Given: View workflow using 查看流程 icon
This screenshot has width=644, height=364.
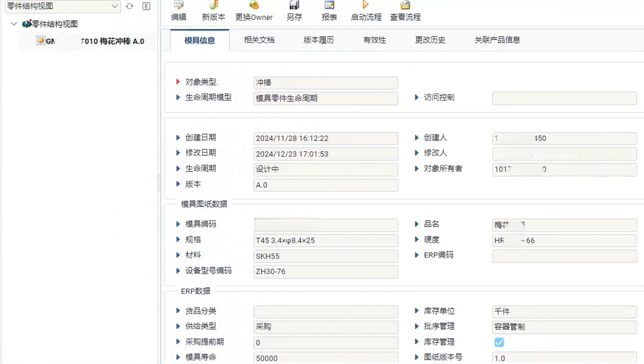Looking at the screenshot, I should click(x=405, y=6).
